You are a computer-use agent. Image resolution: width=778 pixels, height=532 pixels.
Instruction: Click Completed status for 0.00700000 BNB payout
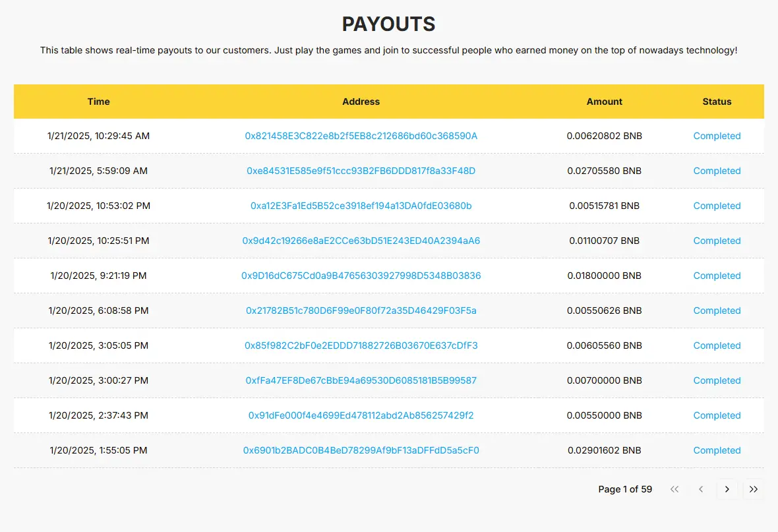click(717, 380)
